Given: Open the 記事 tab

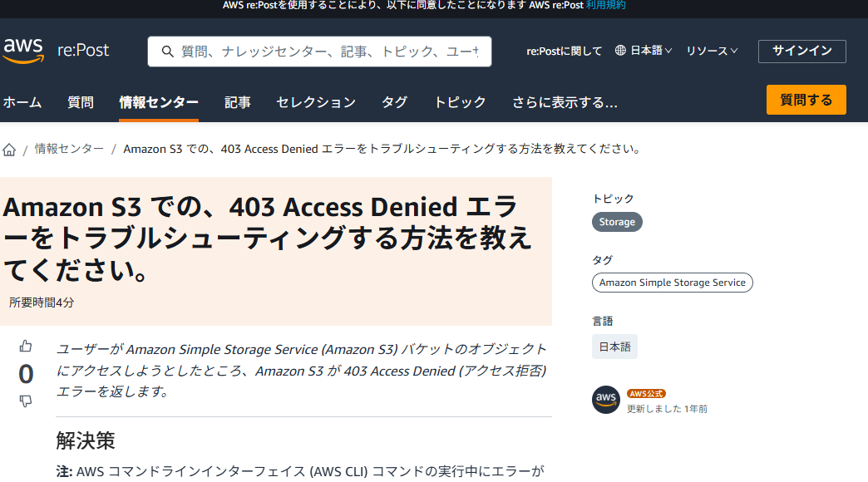Looking at the screenshot, I should pos(238,102).
